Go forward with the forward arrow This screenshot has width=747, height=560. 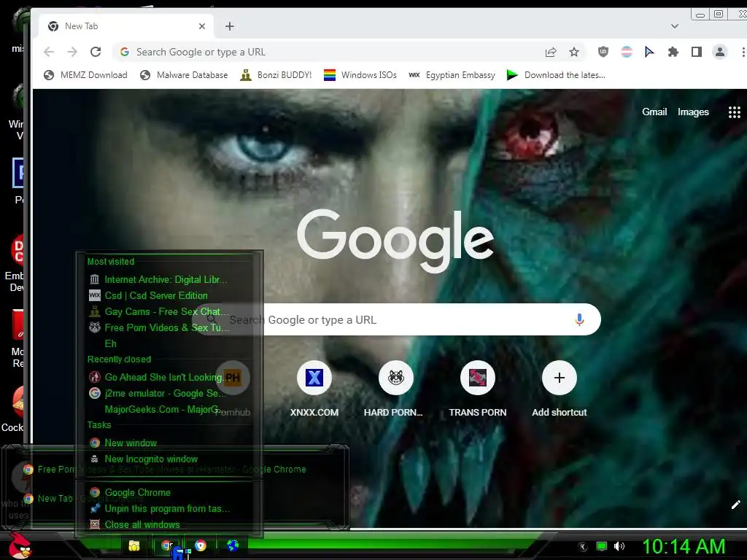pos(72,52)
